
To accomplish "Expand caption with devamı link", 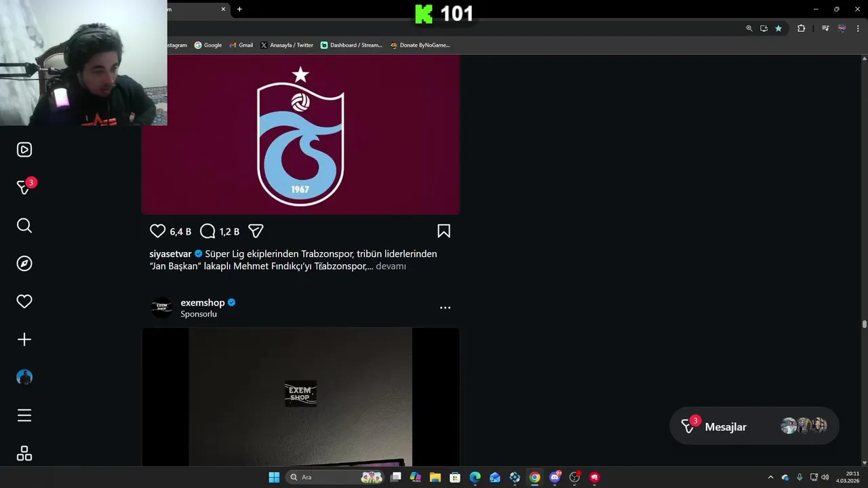I will (391, 266).
